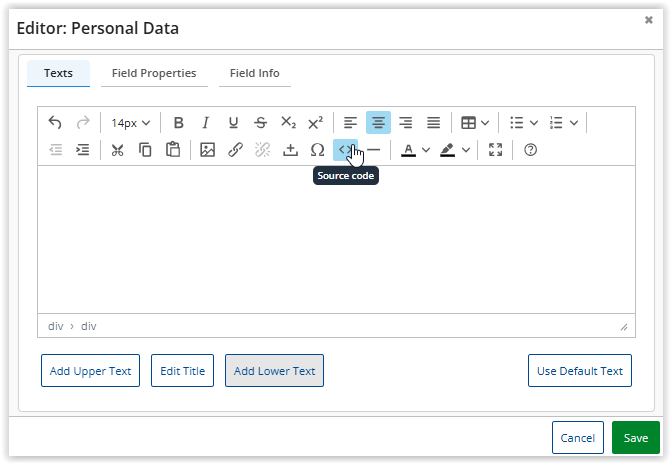Image resolution: width=671 pixels, height=464 pixels.
Task: Insert an image using the image icon
Action: tap(208, 150)
